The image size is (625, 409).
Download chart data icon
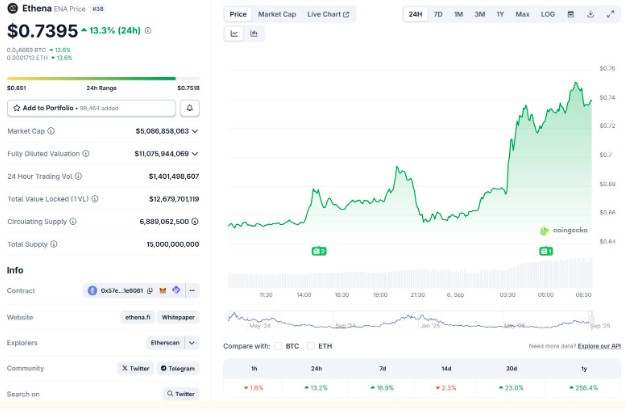coord(591,14)
